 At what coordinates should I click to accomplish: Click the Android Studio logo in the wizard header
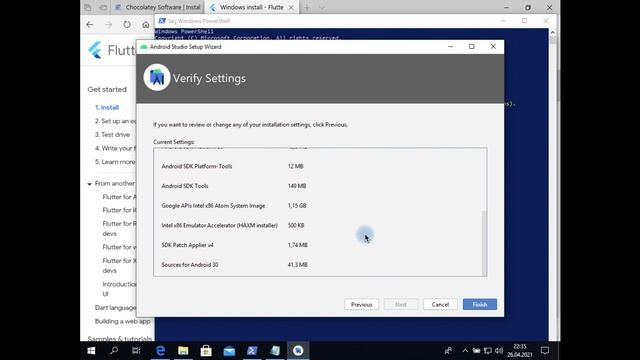coord(157,77)
